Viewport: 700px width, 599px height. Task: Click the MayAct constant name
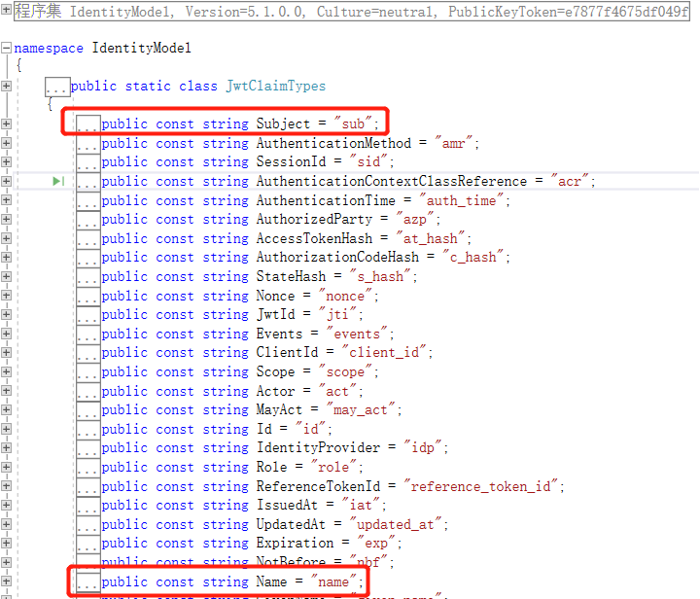279,409
